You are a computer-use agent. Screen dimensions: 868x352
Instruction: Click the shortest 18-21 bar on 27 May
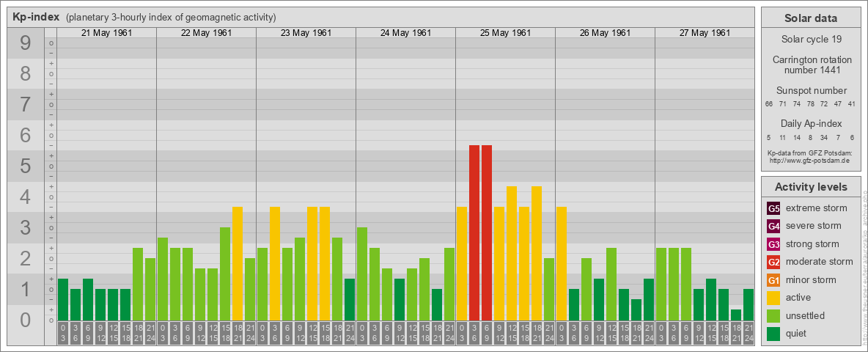coord(736,315)
